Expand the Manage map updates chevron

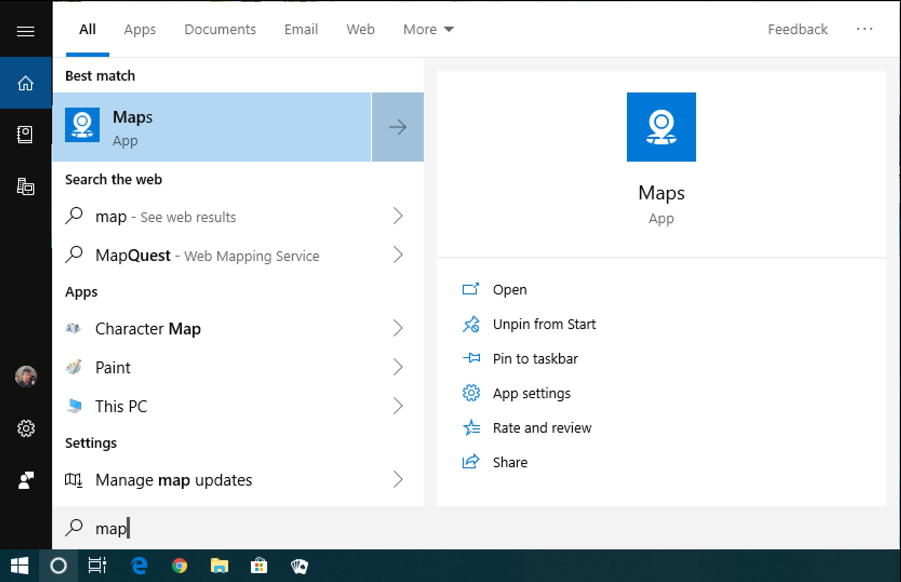[x=398, y=479]
